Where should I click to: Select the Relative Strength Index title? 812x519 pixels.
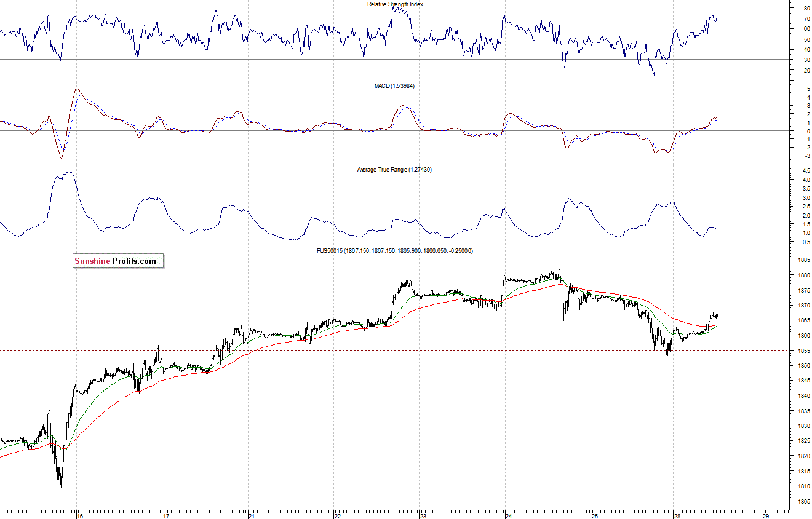pos(396,4)
